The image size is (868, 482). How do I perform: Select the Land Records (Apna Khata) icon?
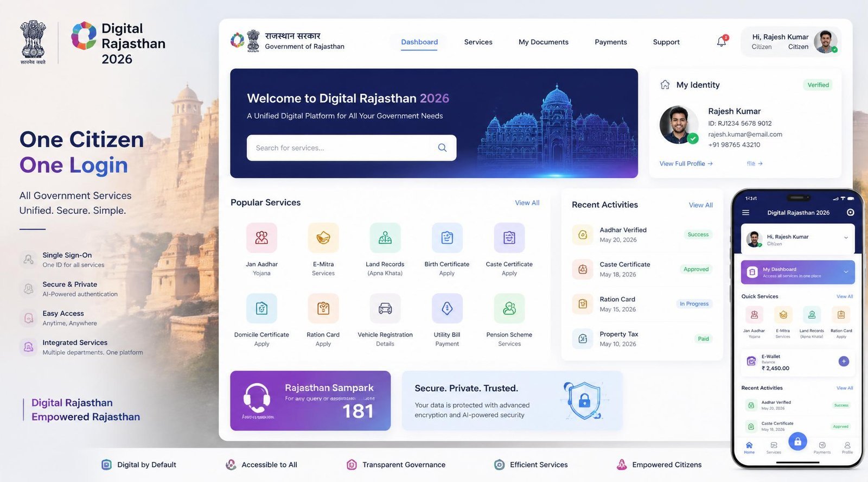coord(385,238)
